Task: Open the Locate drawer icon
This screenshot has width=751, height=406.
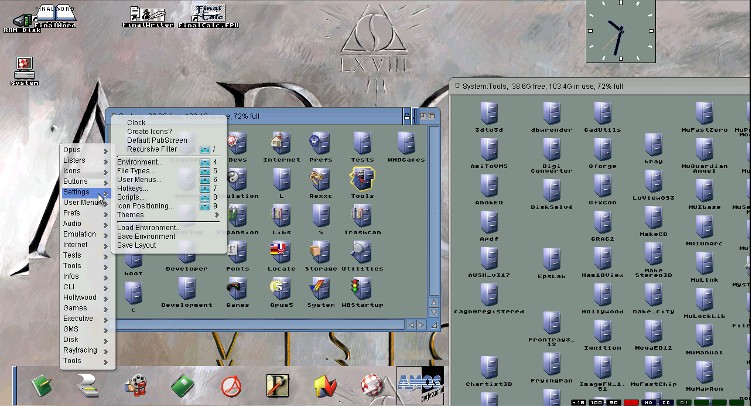Action: pyautogui.click(x=281, y=254)
